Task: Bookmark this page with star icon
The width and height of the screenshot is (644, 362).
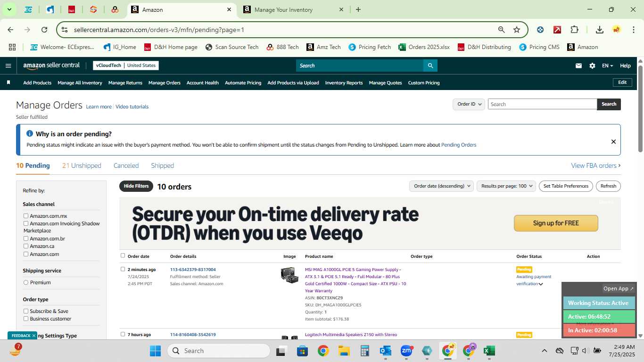Action: [517, 30]
